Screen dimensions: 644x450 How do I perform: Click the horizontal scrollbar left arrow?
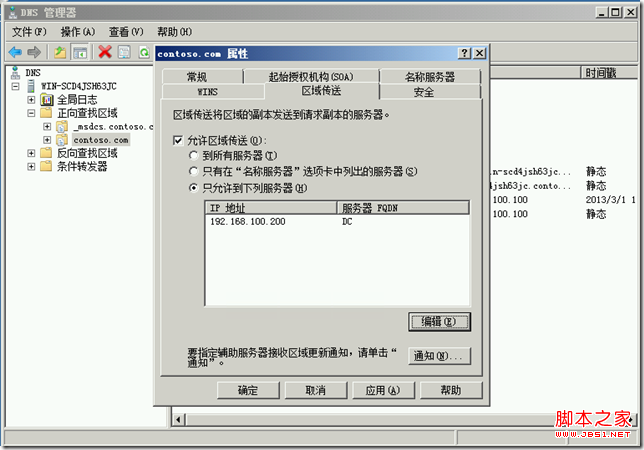point(178,420)
